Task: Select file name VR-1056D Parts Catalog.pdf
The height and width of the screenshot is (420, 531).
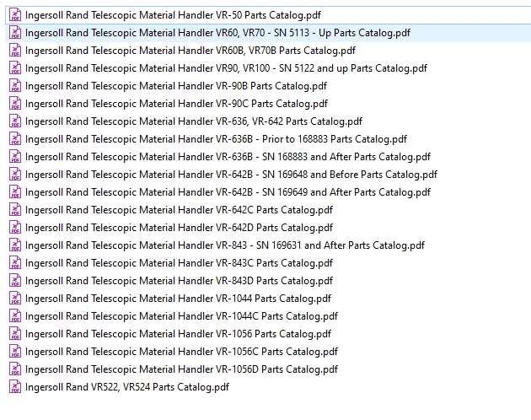Action: (x=181, y=369)
